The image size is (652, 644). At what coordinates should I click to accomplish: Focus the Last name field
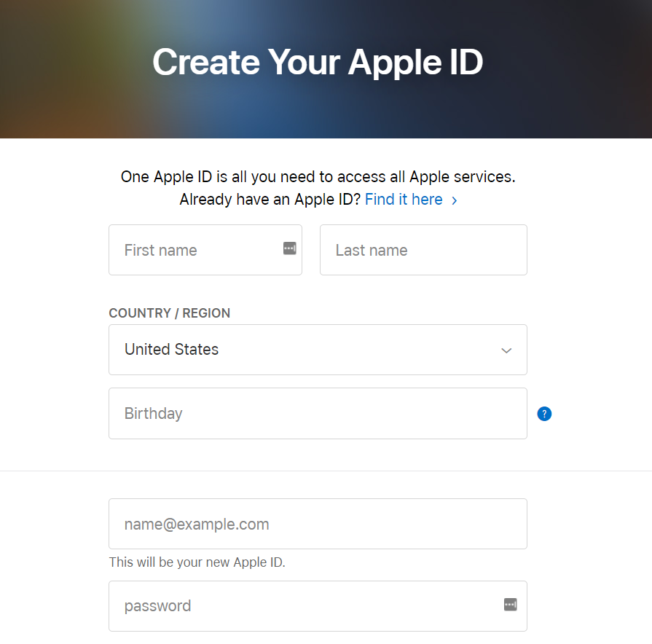click(x=423, y=250)
